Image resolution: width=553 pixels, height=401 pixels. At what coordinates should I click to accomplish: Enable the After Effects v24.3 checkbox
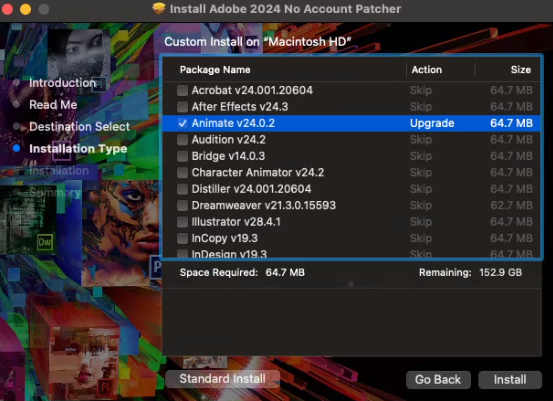coord(182,107)
